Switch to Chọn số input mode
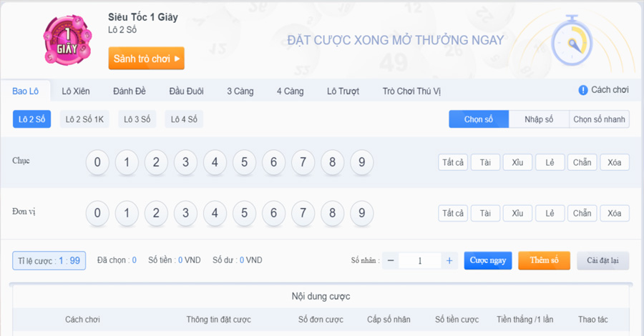 [479, 119]
